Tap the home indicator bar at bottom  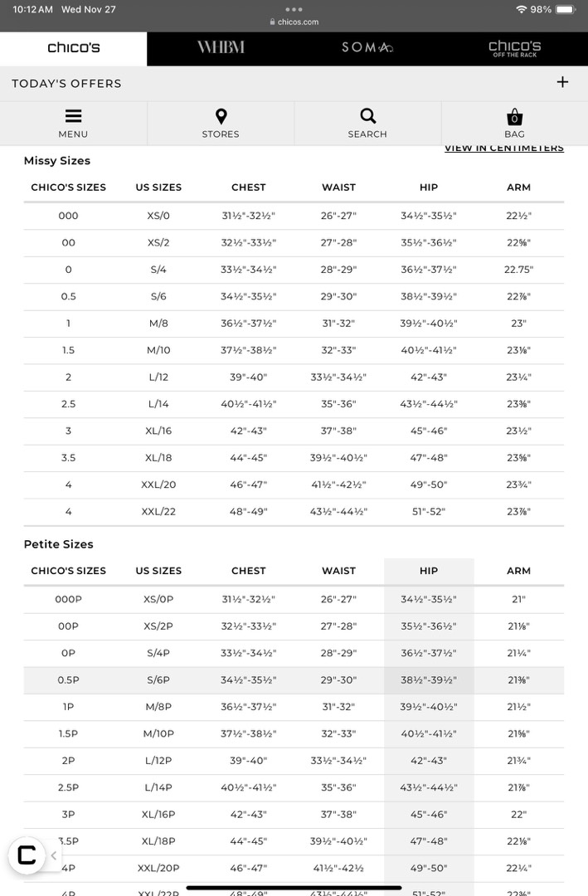pyautogui.click(x=294, y=888)
